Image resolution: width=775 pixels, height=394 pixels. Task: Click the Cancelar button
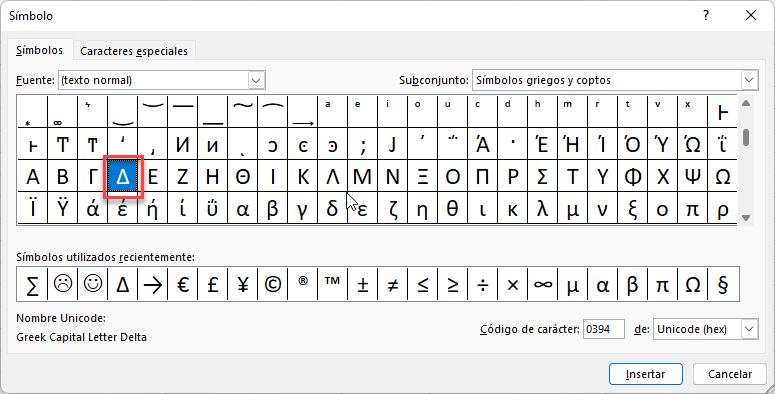[x=730, y=374]
